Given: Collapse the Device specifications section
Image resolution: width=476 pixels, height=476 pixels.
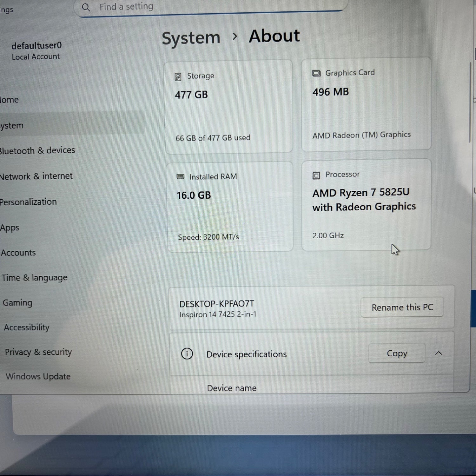Looking at the screenshot, I should (x=439, y=353).
